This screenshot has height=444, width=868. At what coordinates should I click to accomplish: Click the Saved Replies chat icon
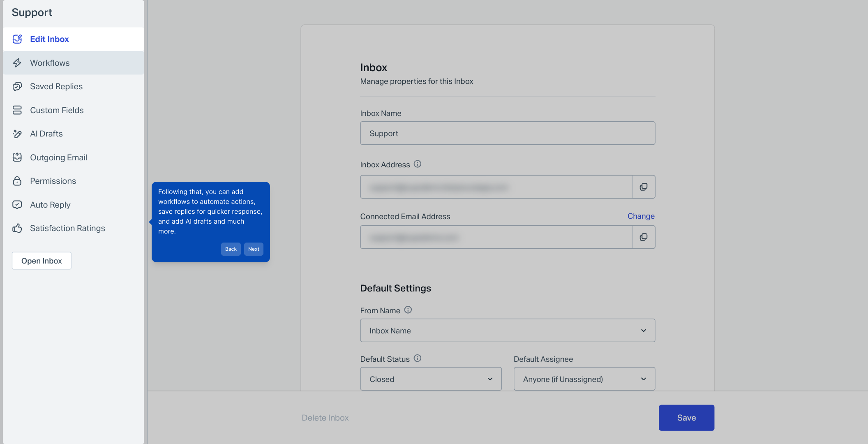coord(17,86)
